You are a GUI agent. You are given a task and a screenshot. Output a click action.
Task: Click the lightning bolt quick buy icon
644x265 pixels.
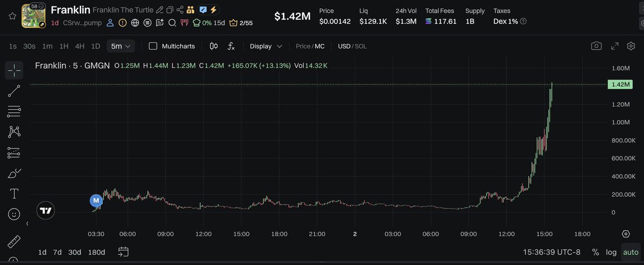[x=214, y=10]
